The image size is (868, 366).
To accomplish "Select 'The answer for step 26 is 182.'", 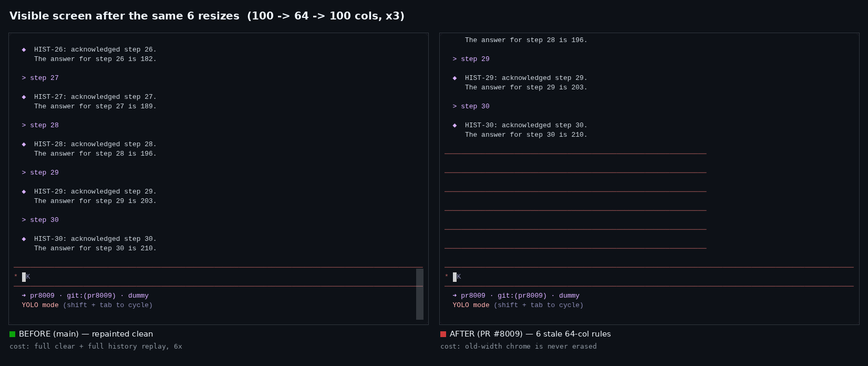I will pos(95,59).
